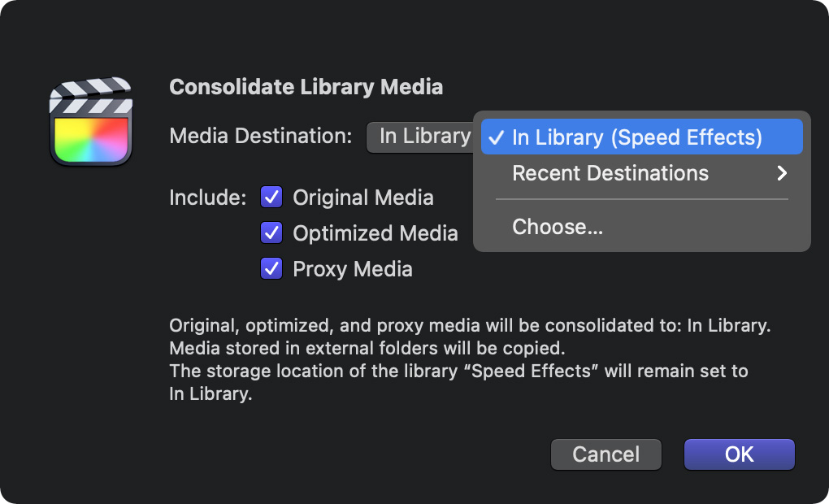The height and width of the screenshot is (504, 829).
Task: Expand the Recent Destinations submenu arrow
Action: 782,173
